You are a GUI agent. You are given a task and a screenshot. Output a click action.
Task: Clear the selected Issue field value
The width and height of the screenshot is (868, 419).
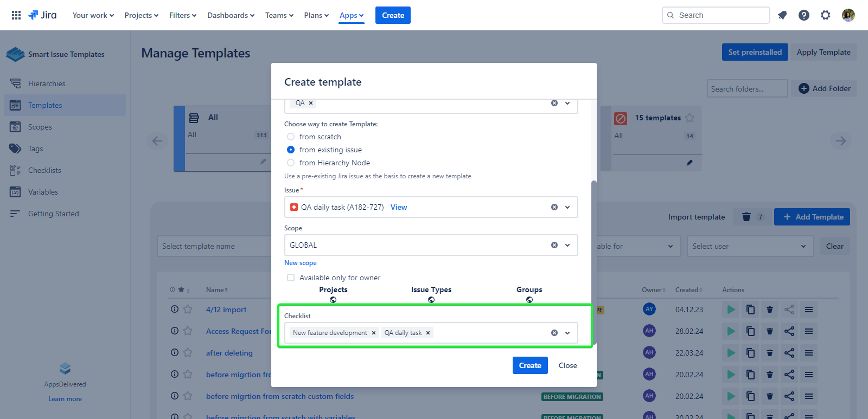pyautogui.click(x=554, y=207)
